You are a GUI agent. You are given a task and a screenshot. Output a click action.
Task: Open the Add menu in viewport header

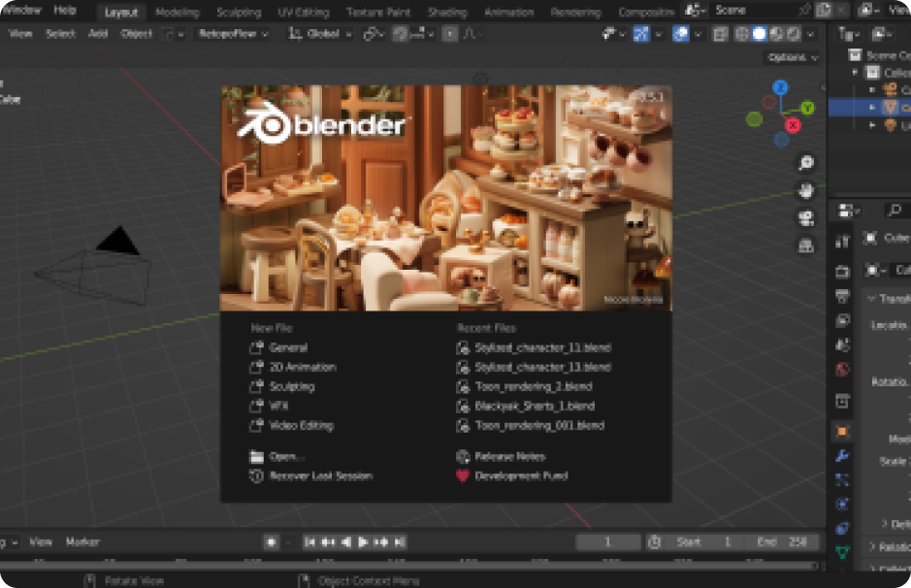point(98,34)
